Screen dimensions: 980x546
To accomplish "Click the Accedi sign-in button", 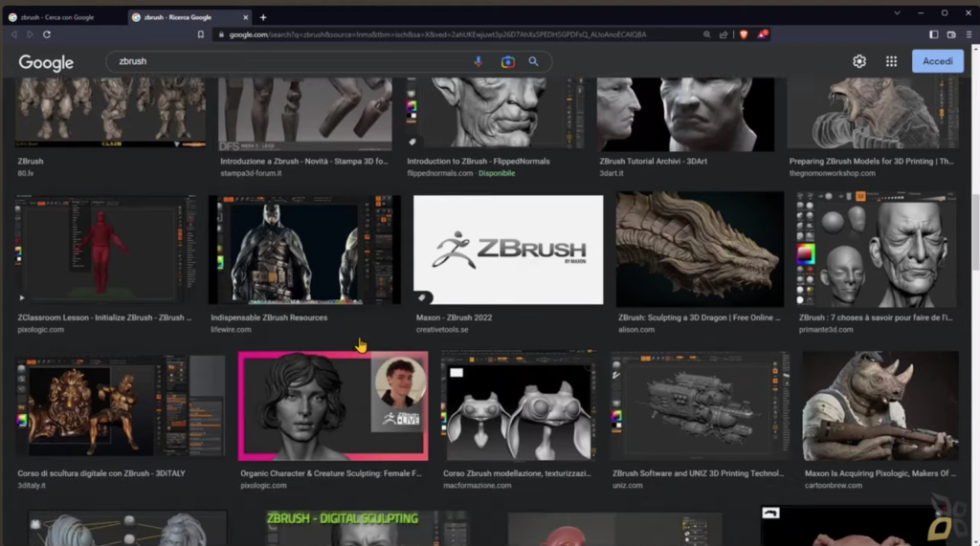I will pyautogui.click(x=938, y=61).
